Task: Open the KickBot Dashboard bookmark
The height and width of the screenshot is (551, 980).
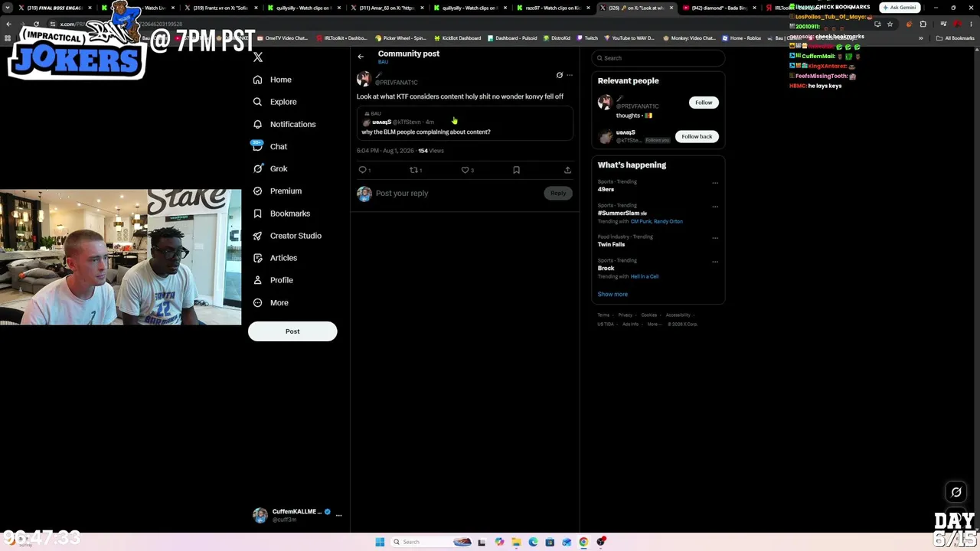Action: (457, 37)
